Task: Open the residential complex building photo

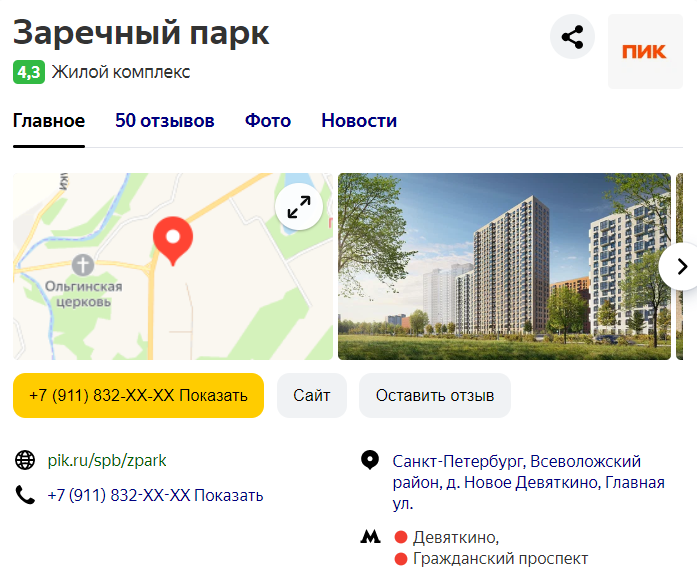Action: pyautogui.click(x=504, y=266)
